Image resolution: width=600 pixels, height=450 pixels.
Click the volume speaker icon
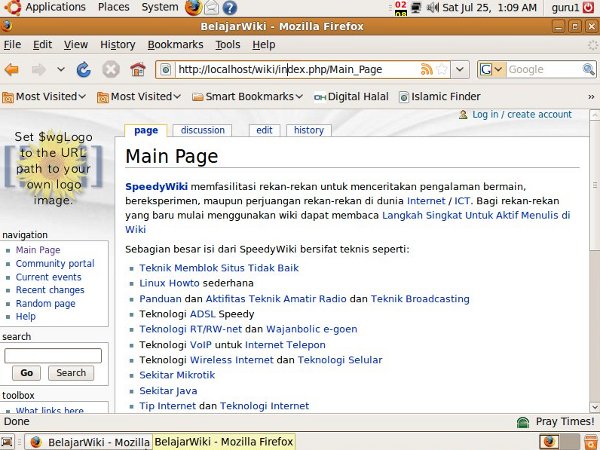tap(432, 7)
